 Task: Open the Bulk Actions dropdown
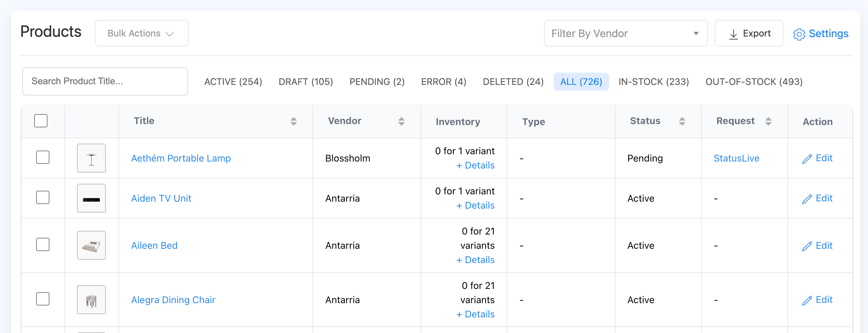(x=142, y=33)
